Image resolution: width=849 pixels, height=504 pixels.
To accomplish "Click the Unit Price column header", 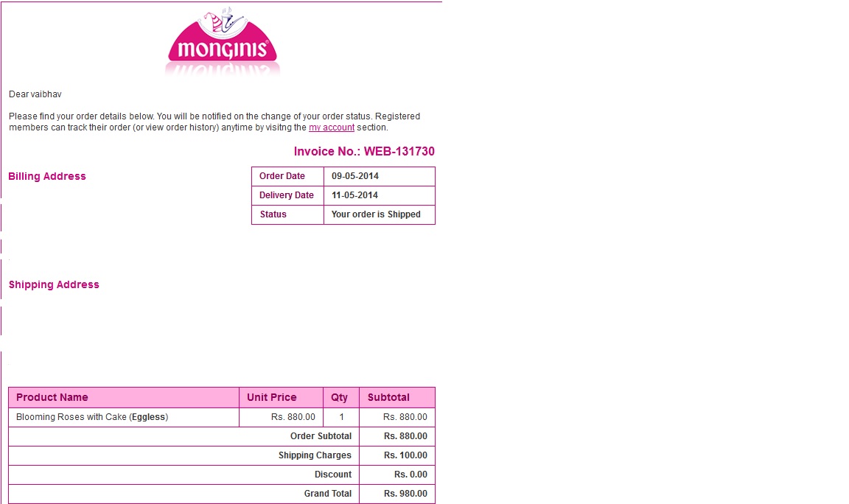I will point(271,397).
